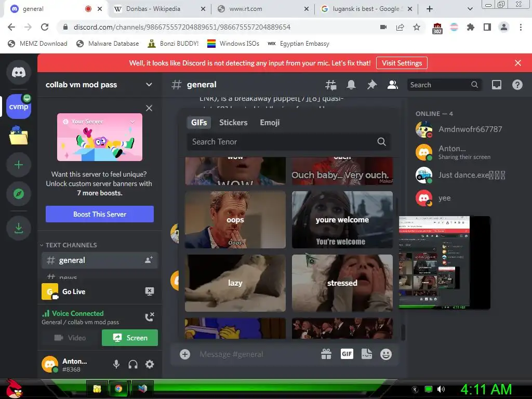Toggle member list icon
The height and width of the screenshot is (399, 532).
pos(393,85)
